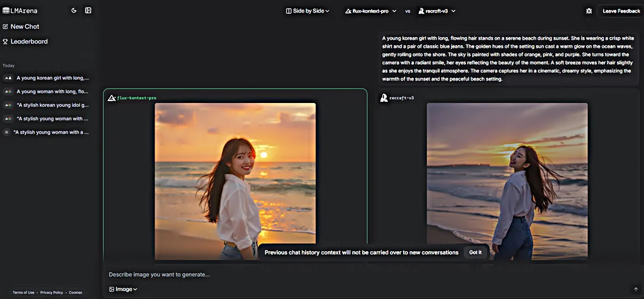Expand the flux-kontext-pro model selector
This screenshot has width=644, height=299.
pos(370,11)
